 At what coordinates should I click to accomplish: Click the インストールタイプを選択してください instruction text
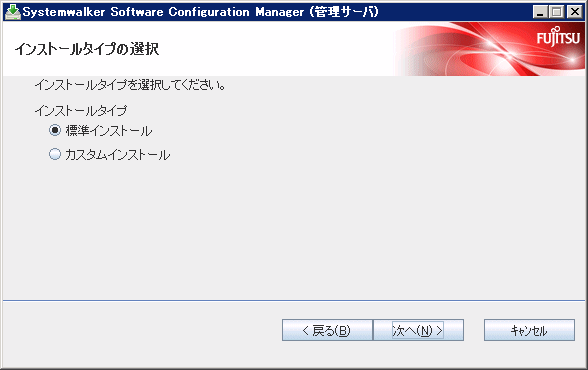[130, 85]
